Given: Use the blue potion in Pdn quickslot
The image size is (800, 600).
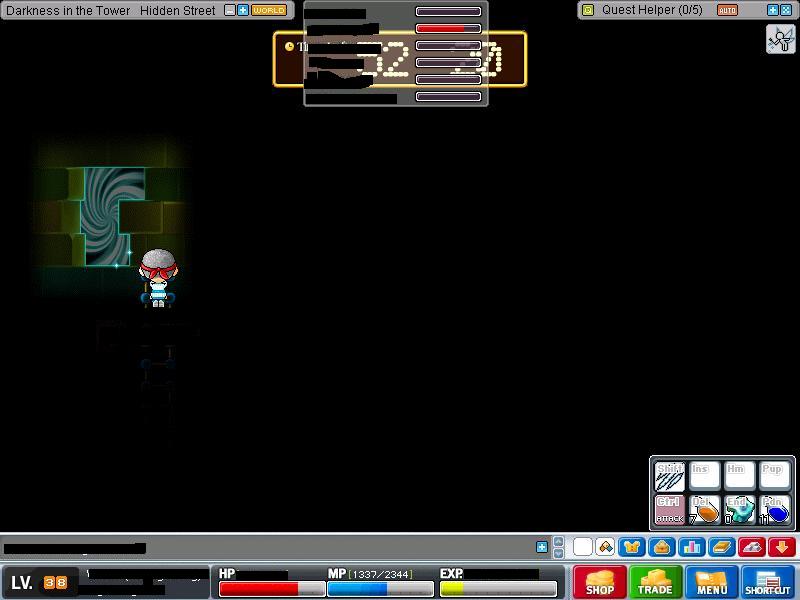Looking at the screenshot, I should 774,510.
